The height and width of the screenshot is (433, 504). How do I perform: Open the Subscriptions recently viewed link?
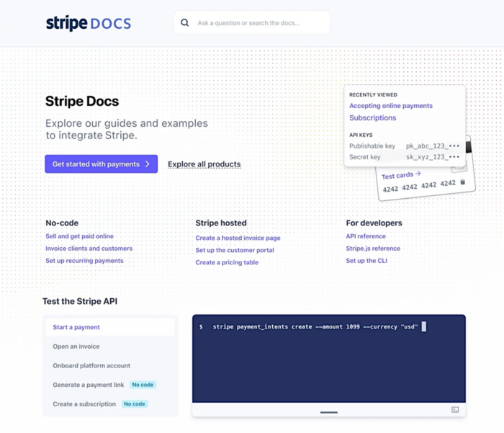coord(372,117)
